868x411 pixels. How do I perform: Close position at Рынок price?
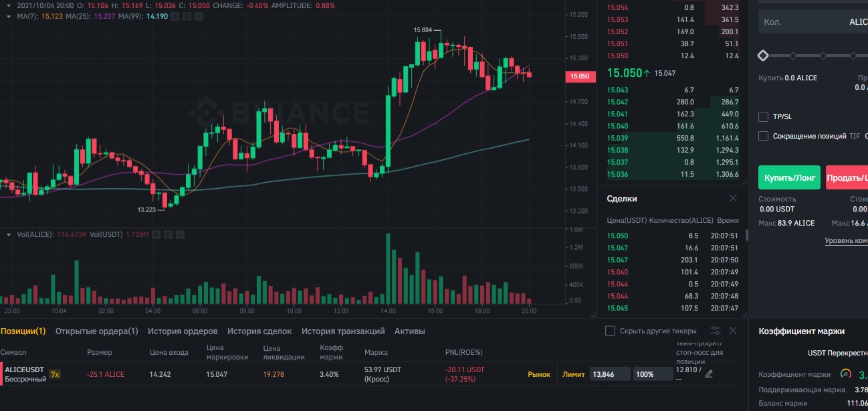tap(539, 374)
